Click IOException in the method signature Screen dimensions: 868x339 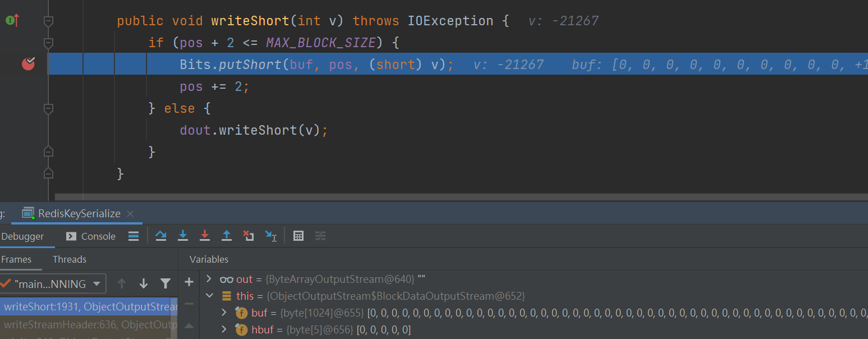[451, 21]
